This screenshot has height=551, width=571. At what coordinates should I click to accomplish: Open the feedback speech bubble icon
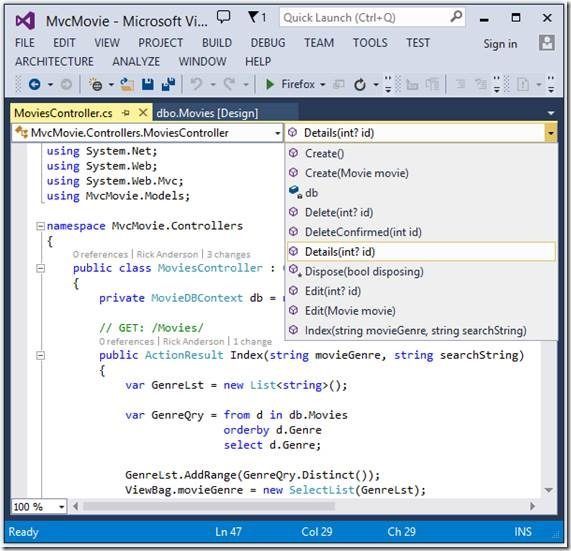coord(223,16)
